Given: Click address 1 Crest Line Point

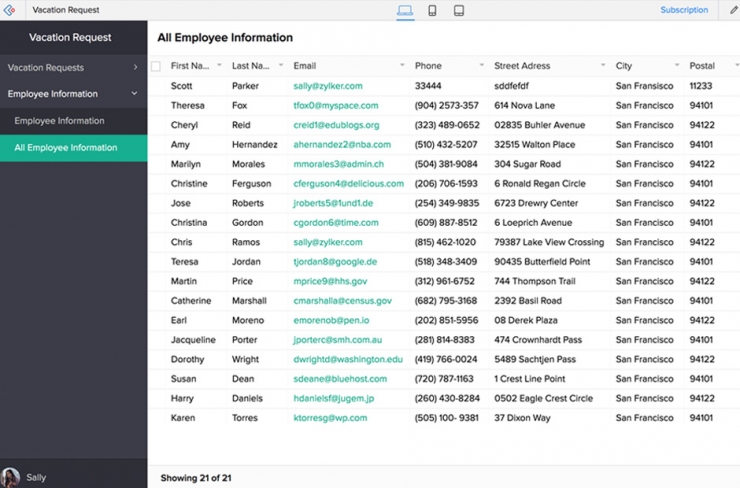Looking at the screenshot, I should (x=530, y=379).
